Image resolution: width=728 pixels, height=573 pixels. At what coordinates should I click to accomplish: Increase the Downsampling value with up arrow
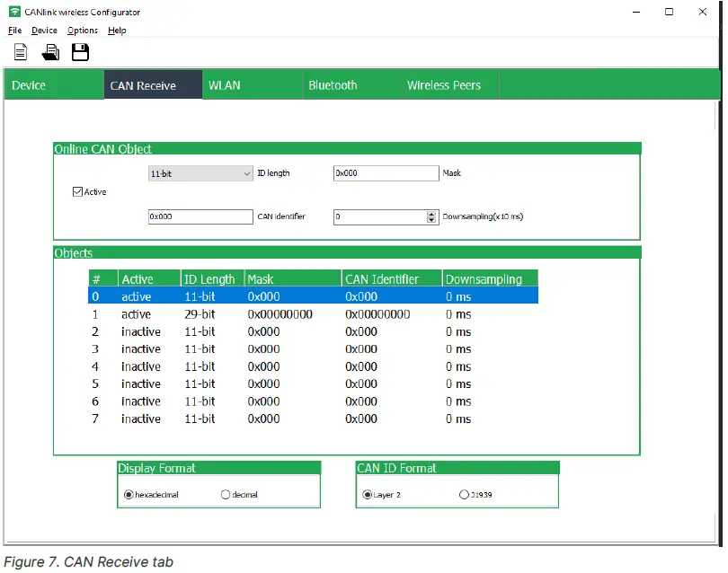click(x=431, y=213)
